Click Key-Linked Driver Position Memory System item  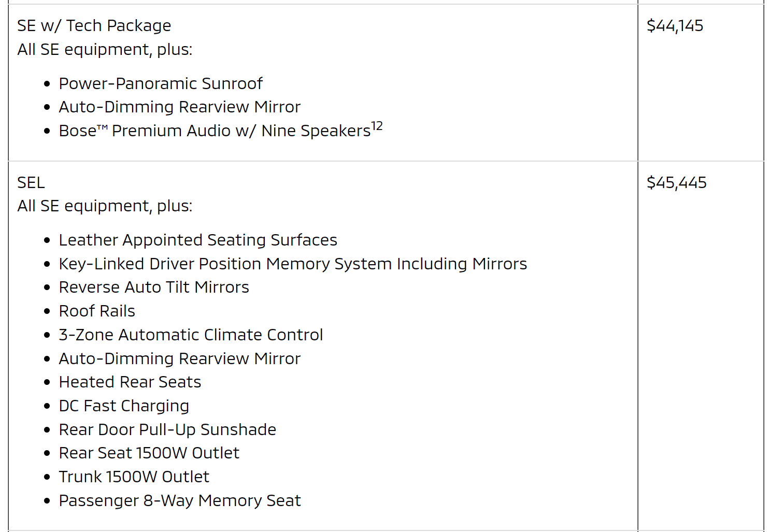coord(293,264)
